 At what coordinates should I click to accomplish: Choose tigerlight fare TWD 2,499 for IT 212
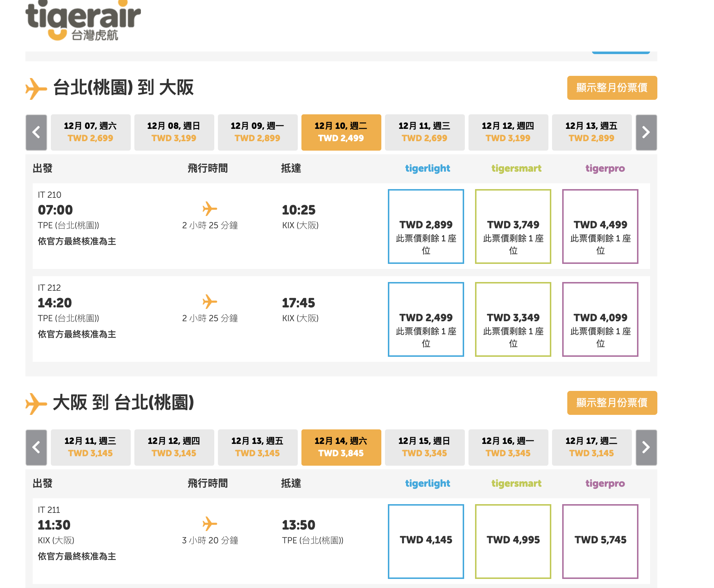426,319
